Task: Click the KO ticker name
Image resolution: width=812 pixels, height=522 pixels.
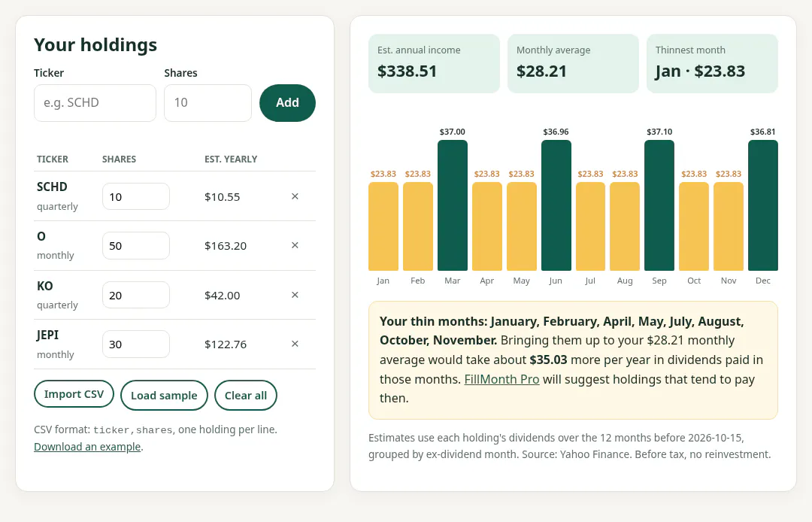Action: [44, 286]
